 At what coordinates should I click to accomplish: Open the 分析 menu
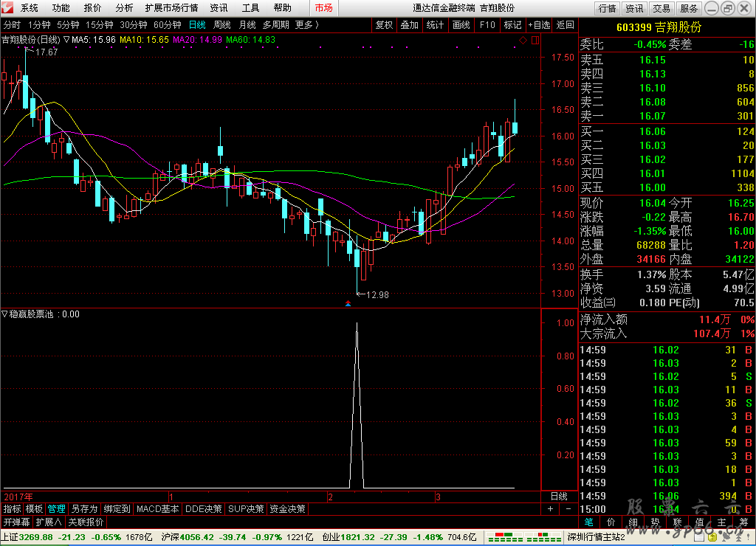pos(125,8)
